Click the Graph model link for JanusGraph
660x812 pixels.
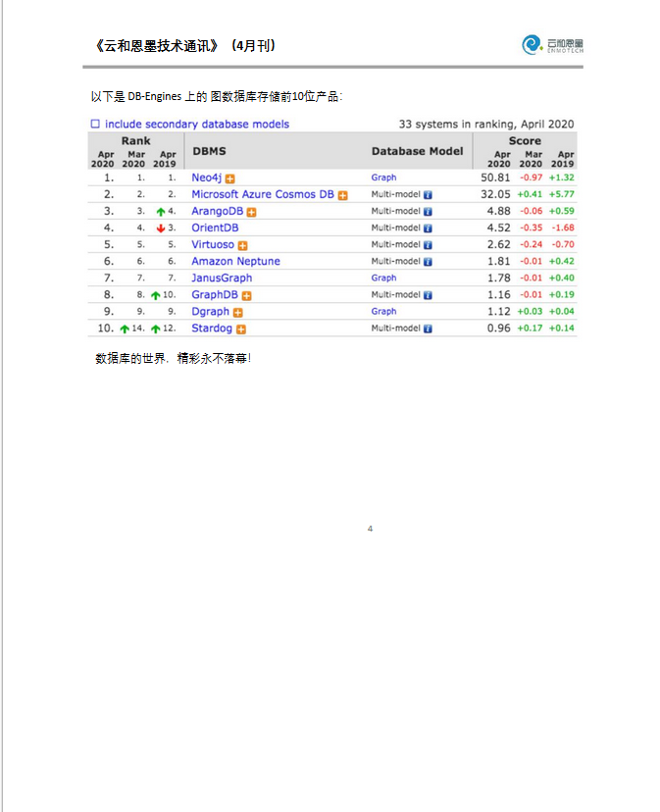383,279
